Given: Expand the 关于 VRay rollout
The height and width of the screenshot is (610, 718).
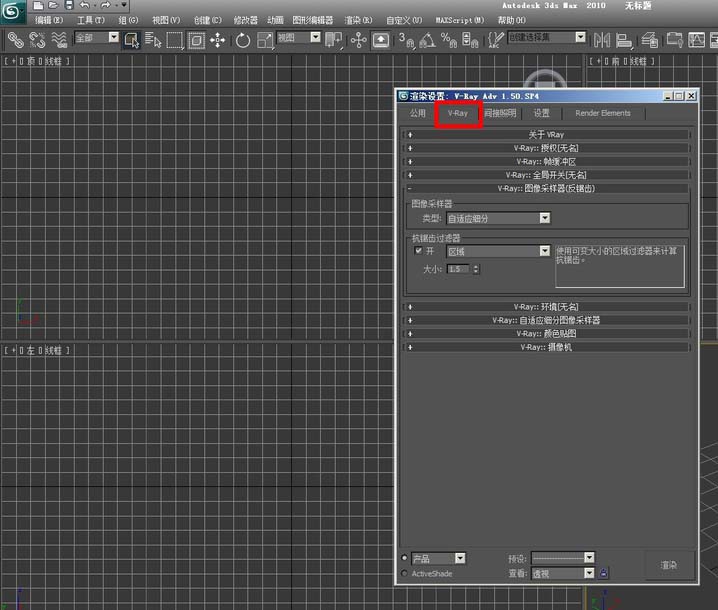Looking at the screenshot, I should click(x=546, y=135).
